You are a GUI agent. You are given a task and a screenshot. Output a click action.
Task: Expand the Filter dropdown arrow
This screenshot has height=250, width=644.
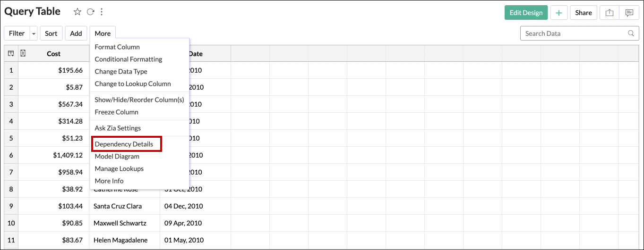(x=34, y=33)
